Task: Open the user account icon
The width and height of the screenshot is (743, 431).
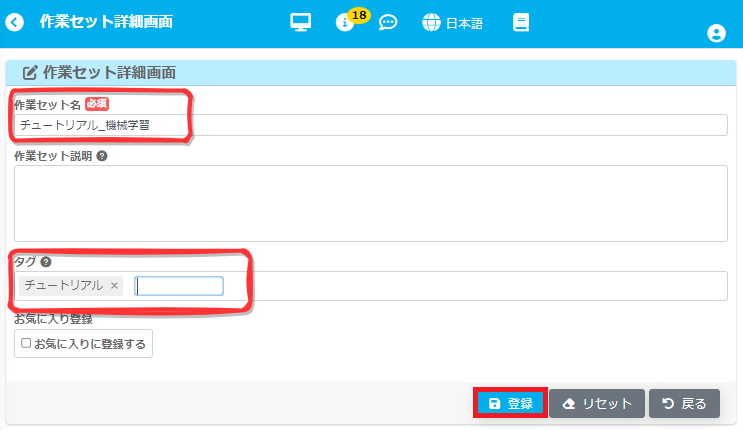Action: (x=716, y=33)
